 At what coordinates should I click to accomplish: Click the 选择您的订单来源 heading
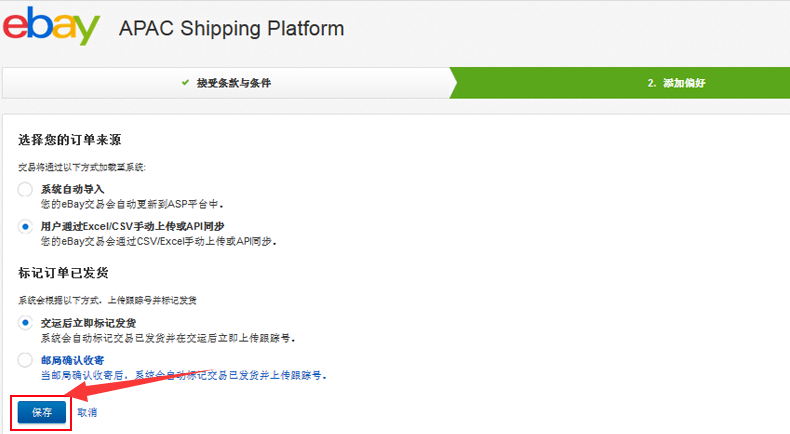(x=70, y=140)
